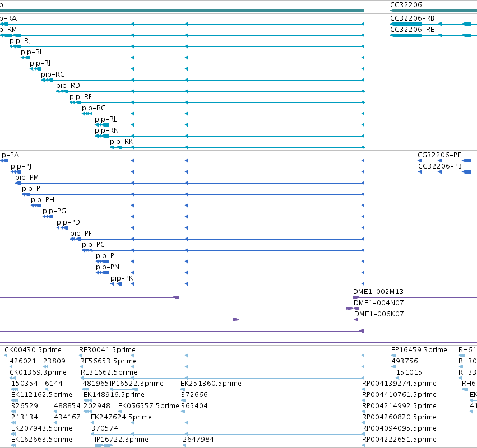Screen dimensions: 477x448
Task: Choose the pip-PG protein feature
Action: coord(54,211)
